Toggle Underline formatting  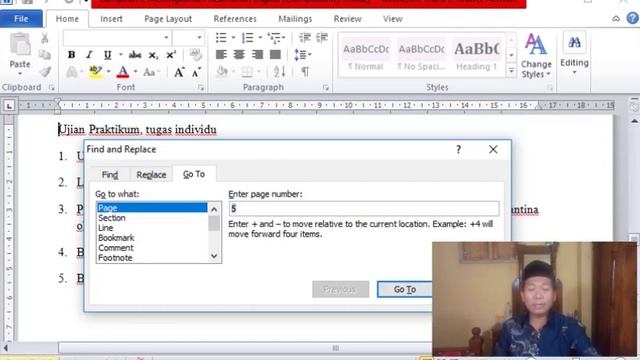[107, 55]
